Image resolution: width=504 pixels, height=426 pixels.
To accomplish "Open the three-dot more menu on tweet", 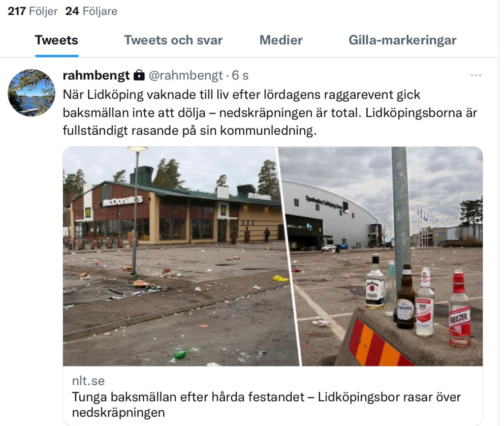I will click(476, 75).
